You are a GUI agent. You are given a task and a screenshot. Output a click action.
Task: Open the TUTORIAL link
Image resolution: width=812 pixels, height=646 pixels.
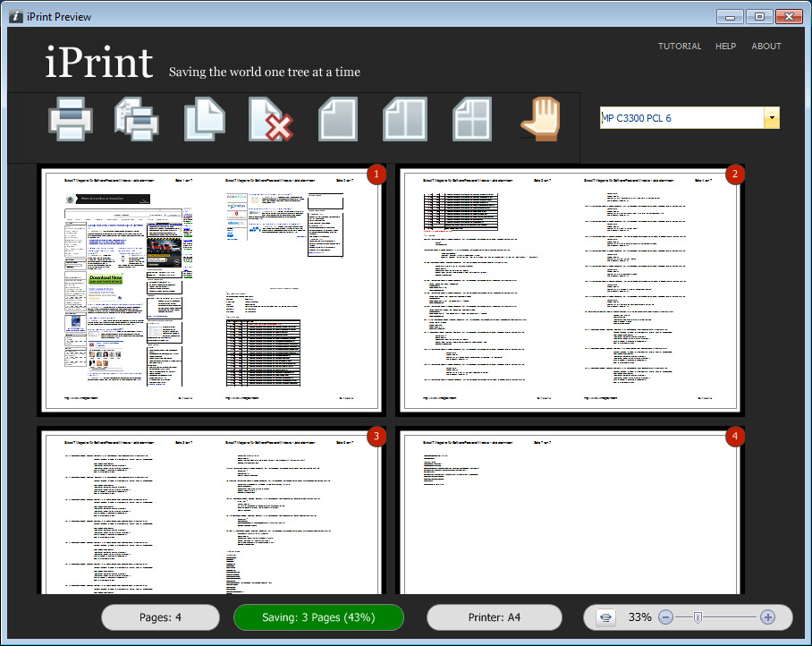pyautogui.click(x=680, y=47)
